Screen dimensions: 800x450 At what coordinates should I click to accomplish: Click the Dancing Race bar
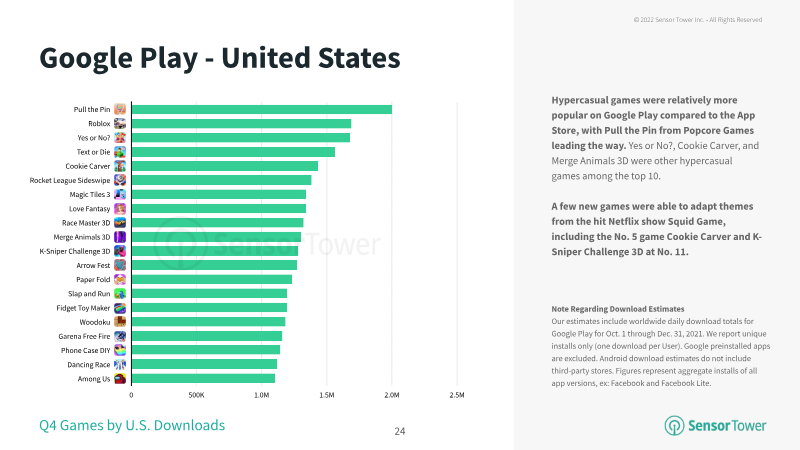[204, 364]
